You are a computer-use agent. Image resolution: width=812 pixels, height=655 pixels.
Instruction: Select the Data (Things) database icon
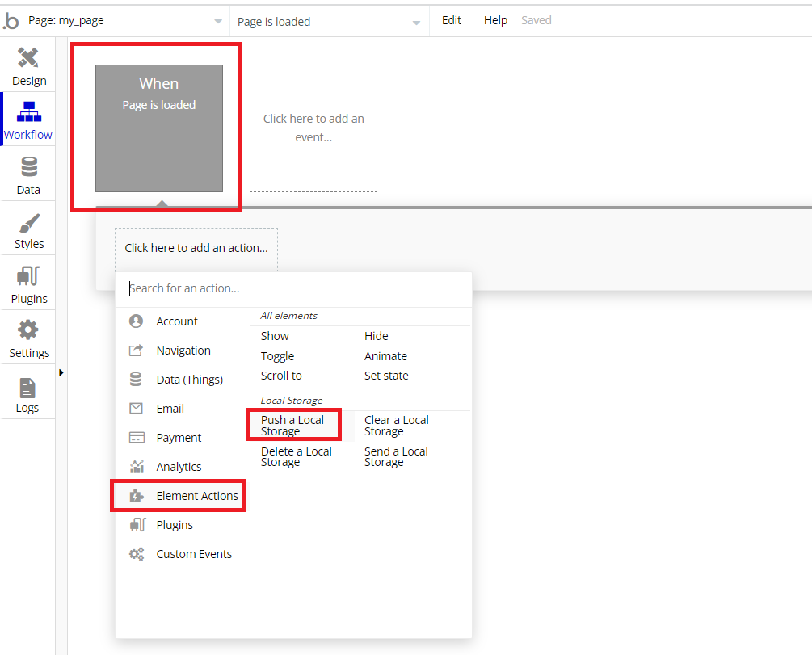click(136, 380)
